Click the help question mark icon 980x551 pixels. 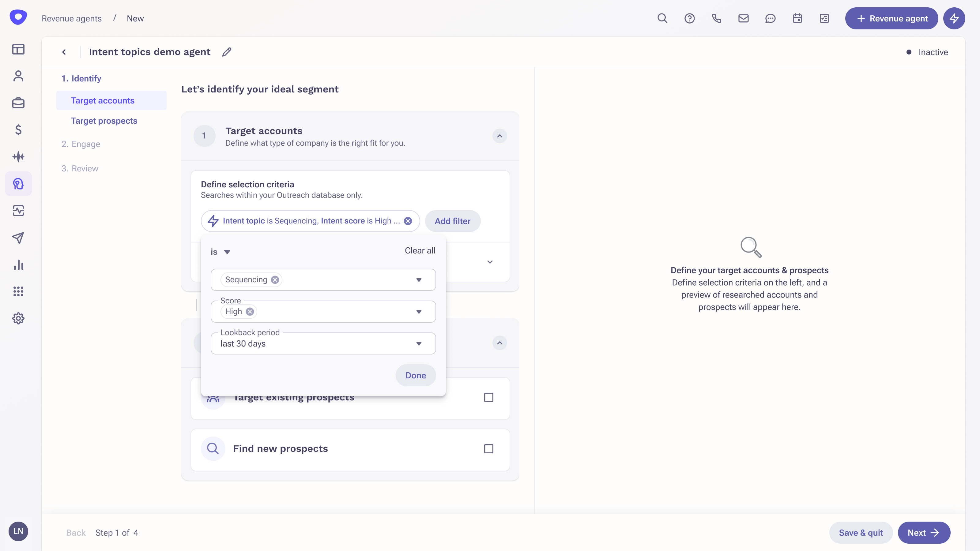click(x=689, y=18)
